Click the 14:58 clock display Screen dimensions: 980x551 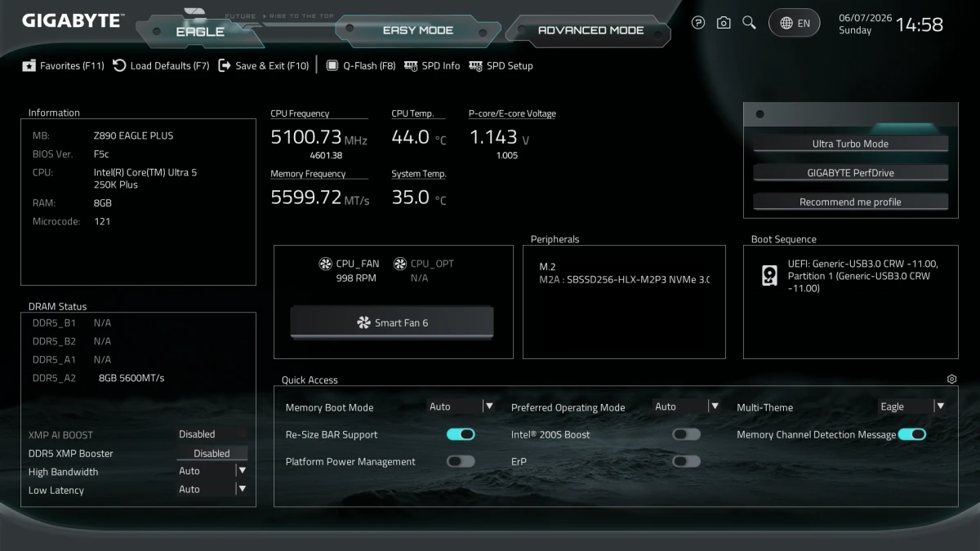coord(920,24)
